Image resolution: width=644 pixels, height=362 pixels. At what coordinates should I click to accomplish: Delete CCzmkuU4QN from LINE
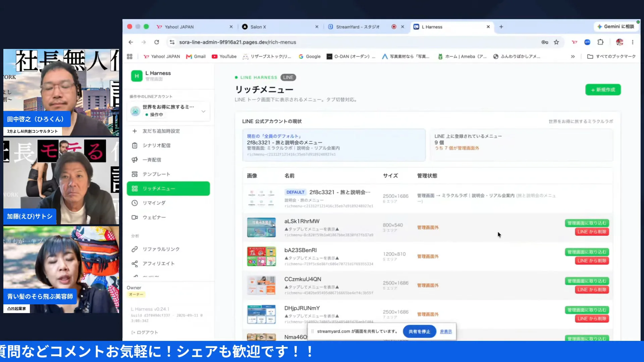pyautogui.click(x=592, y=290)
